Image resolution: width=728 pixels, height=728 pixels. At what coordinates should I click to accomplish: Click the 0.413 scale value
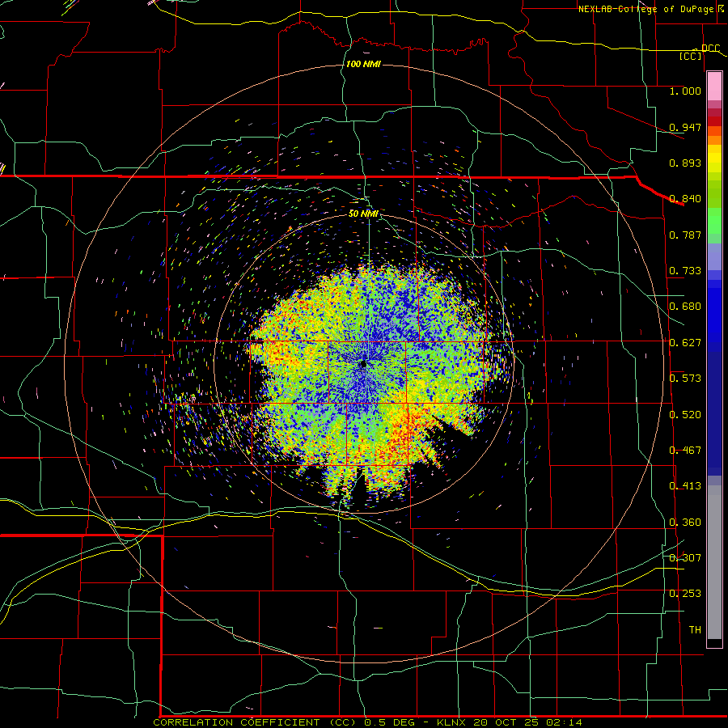tap(685, 486)
